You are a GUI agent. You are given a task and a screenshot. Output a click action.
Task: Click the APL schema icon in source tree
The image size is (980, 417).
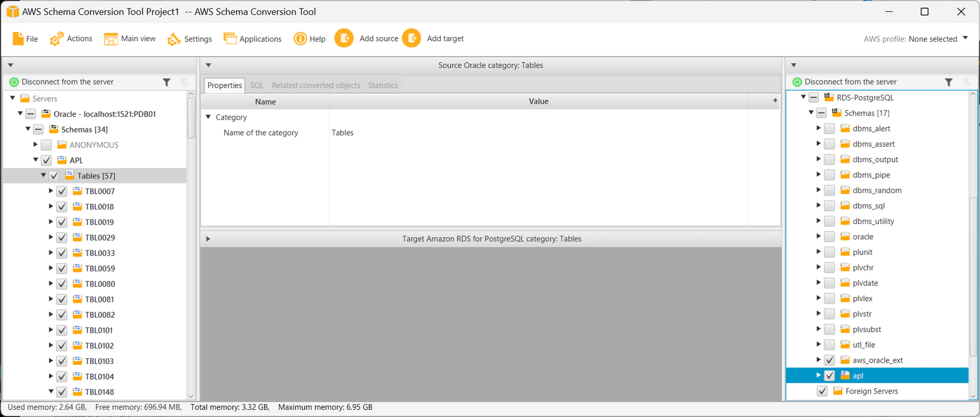pos(62,160)
